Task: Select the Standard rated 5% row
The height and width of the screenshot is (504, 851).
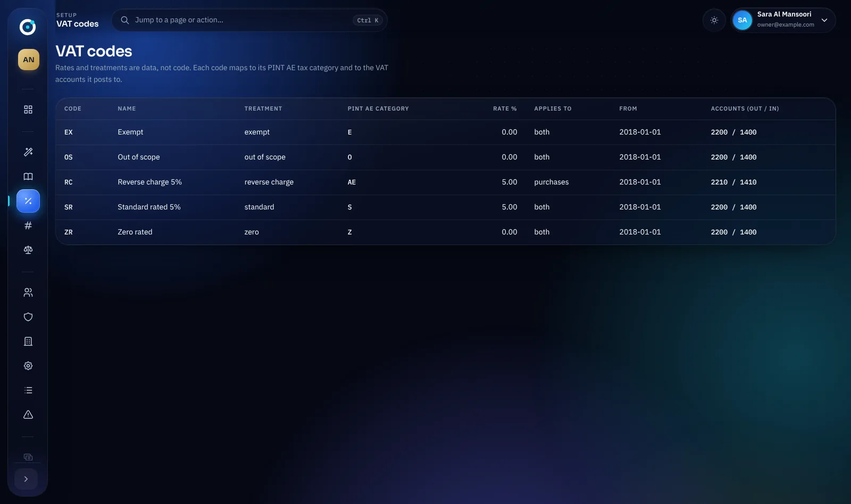Action: (446, 207)
